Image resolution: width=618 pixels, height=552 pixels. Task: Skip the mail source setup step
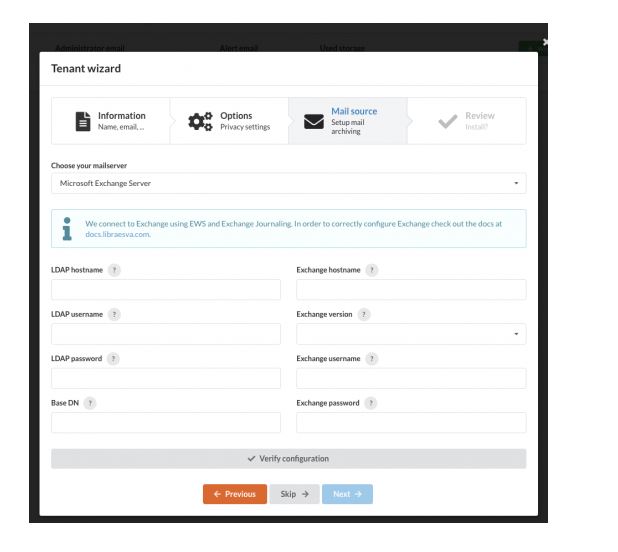pyautogui.click(x=294, y=494)
